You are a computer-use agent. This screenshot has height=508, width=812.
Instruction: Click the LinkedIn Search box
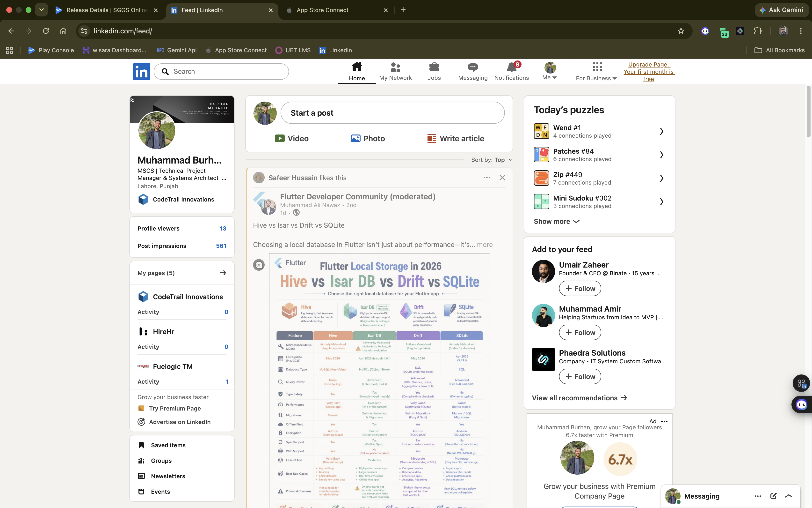pyautogui.click(x=221, y=72)
